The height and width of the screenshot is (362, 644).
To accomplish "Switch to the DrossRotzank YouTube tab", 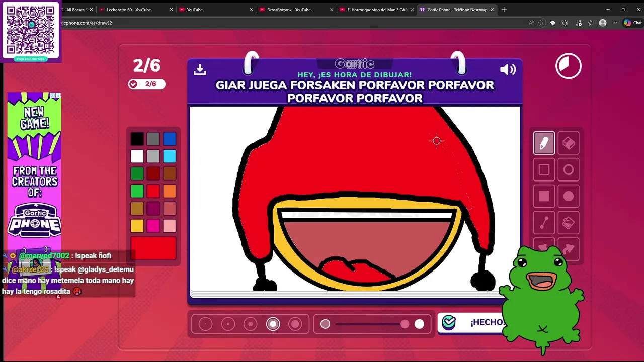I will [x=296, y=10].
